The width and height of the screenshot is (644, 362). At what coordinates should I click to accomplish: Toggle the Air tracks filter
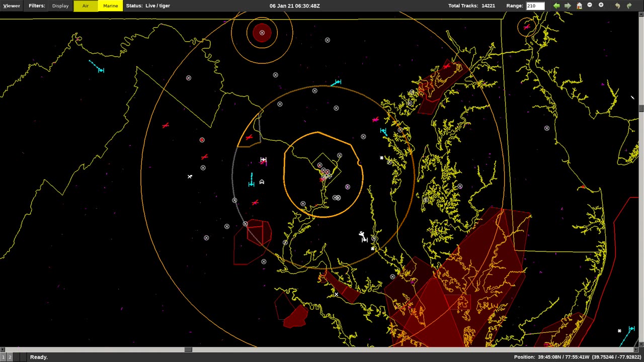pyautogui.click(x=86, y=6)
